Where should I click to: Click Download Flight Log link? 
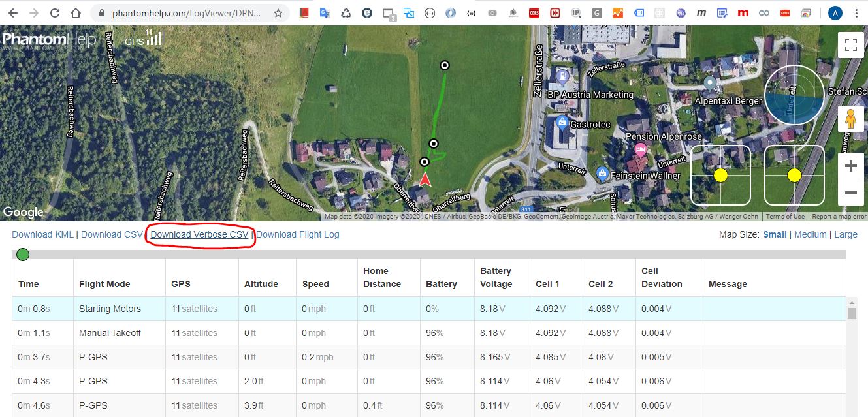click(x=298, y=234)
